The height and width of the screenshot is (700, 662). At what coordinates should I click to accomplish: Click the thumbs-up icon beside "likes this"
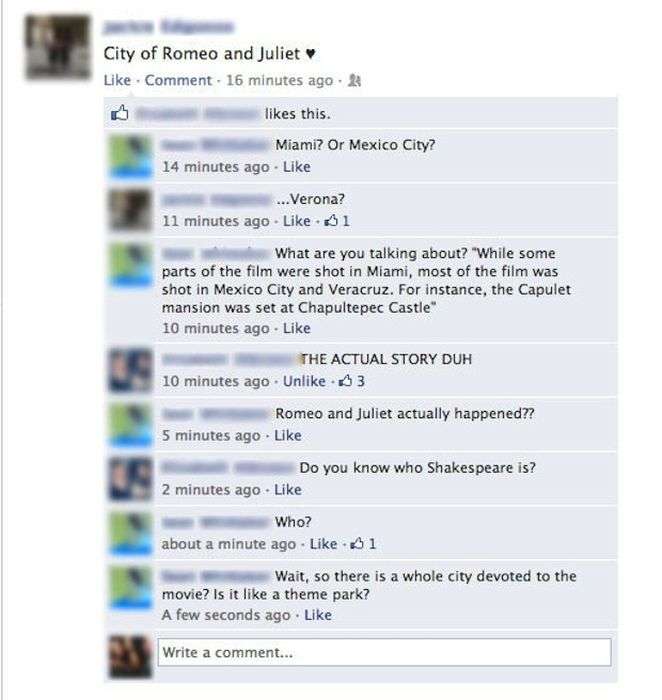(x=119, y=113)
